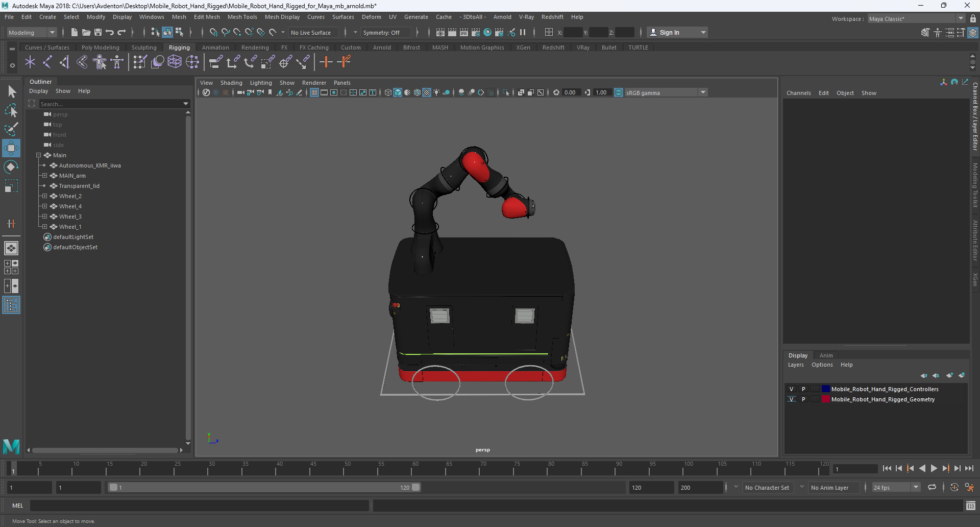This screenshot has height=527, width=980.
Task: Activate the Rotate tool in the toolbox
Action: tap(11, 167)
